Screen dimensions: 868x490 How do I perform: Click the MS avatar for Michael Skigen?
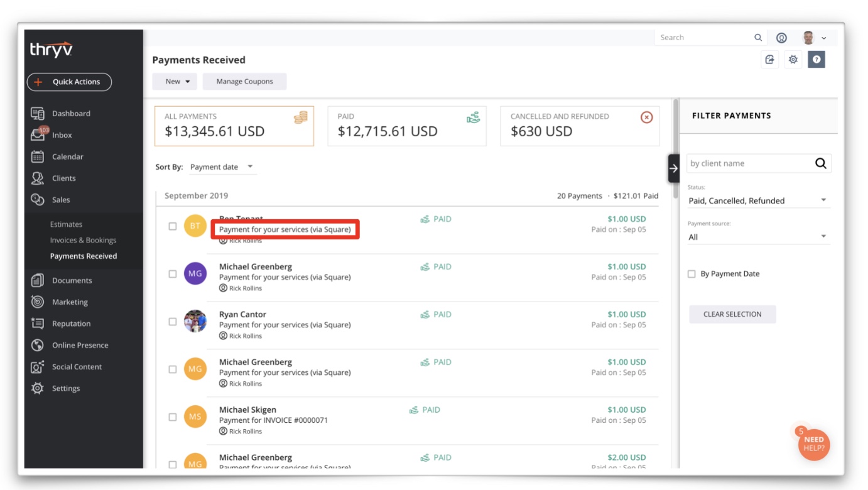tap(195, 417)
